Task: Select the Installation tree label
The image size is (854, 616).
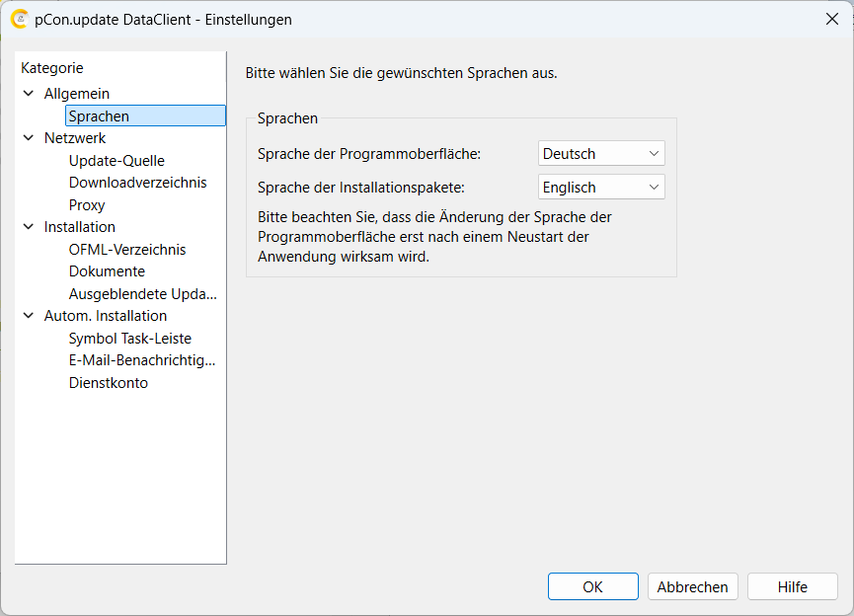Action: (80, 227)
